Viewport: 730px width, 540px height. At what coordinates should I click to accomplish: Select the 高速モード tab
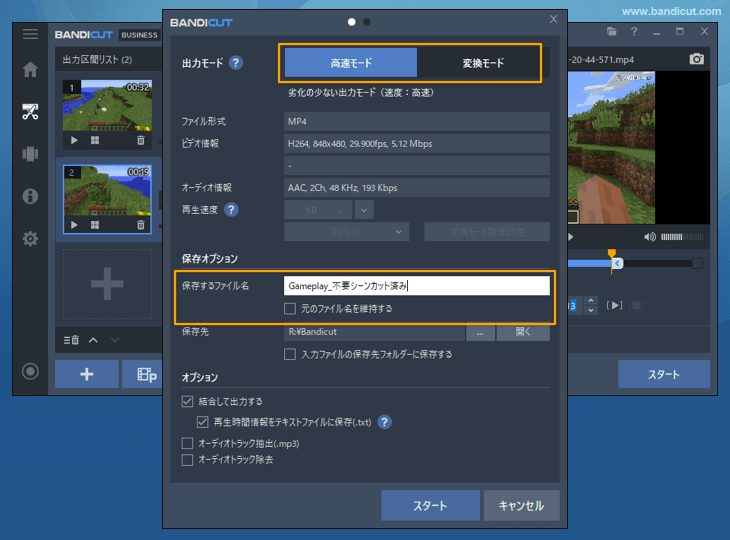pyautogui.click(x=351, y=63)
